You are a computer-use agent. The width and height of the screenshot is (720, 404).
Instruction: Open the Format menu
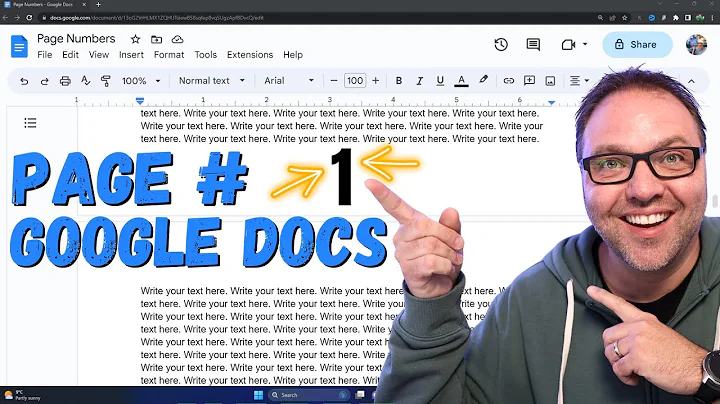click(x=169, y=55)
